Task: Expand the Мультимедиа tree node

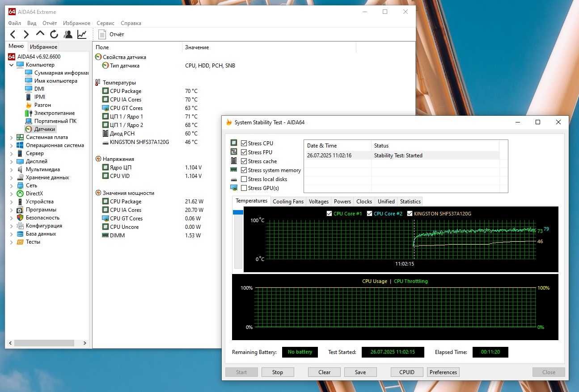Action: tap(12, 169)
